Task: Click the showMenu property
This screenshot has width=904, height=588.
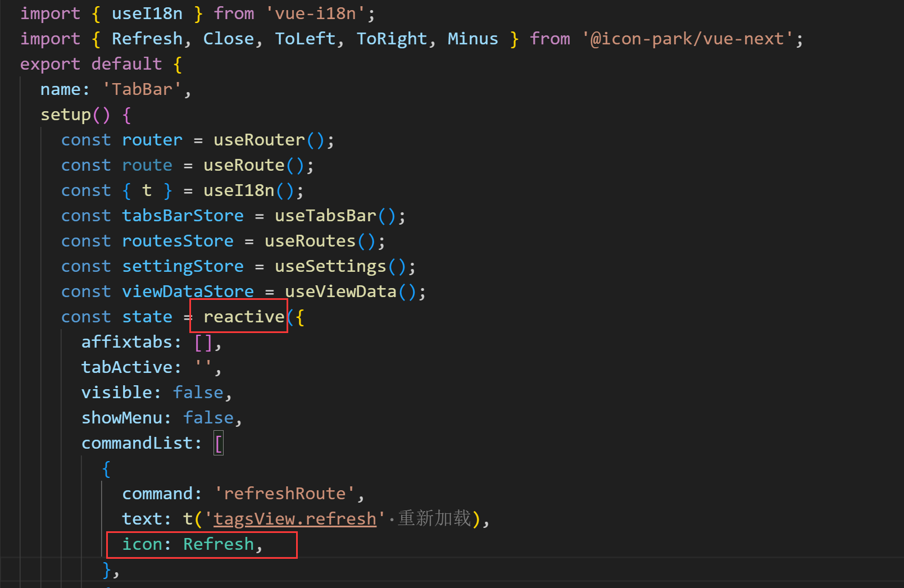Action: point(121,418)
